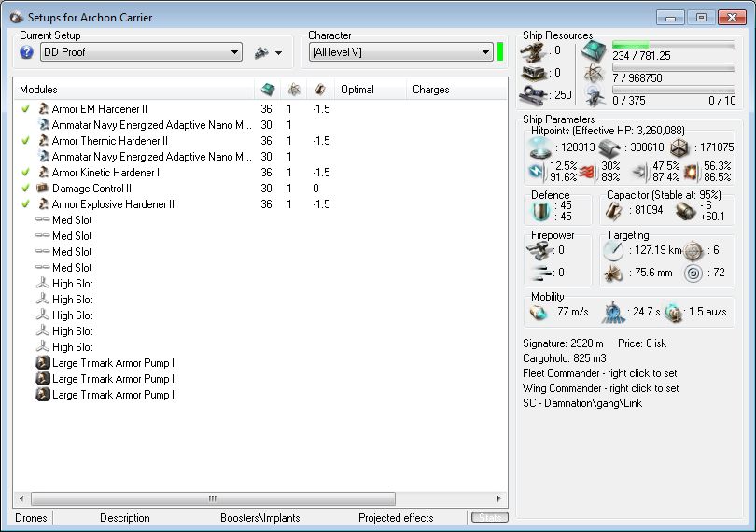Click 'SC - Damnation\gang\Link' entry
Image resolution: width=756 pixels, height=532 pixels.
click(582, 403)
